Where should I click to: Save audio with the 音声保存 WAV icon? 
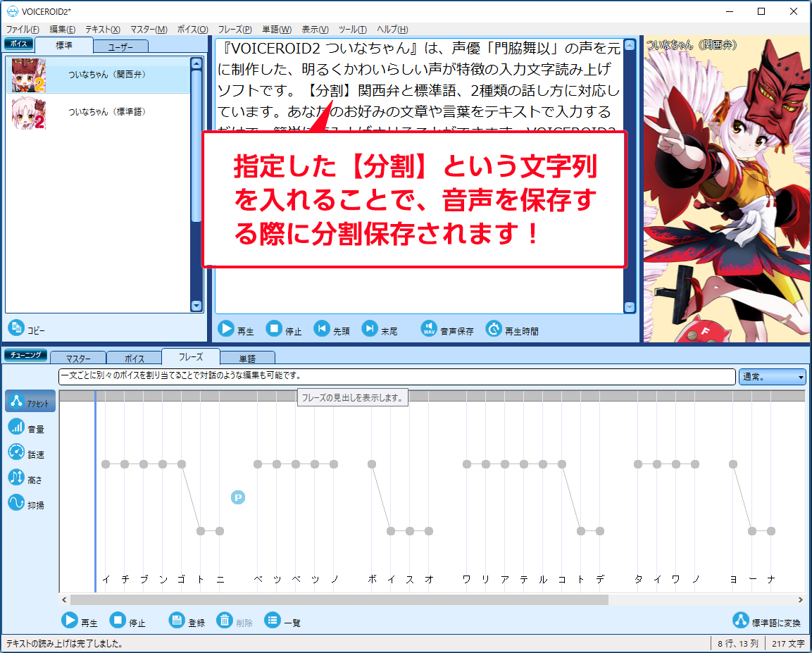pos(430,330)
